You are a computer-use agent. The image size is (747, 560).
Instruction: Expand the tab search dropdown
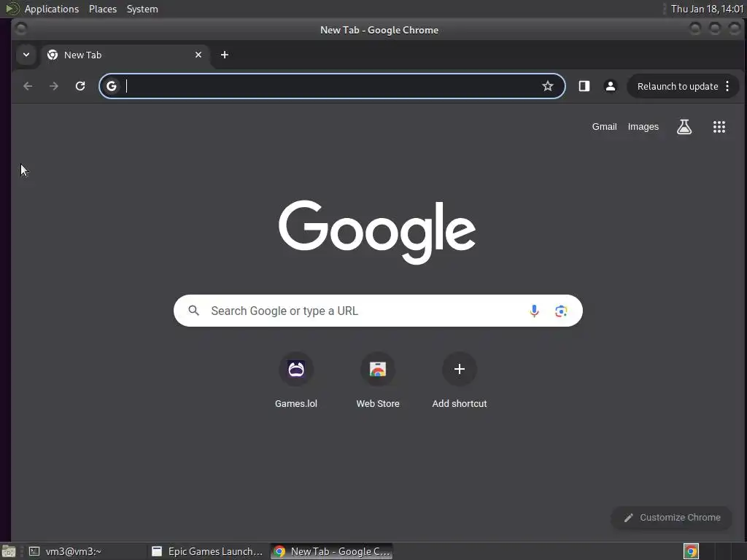(26, 55)
